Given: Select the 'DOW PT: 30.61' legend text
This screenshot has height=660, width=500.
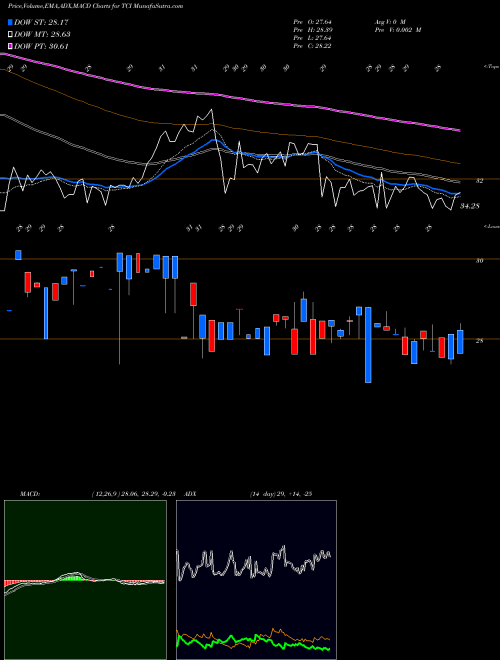Looking at the screenshot, I should click(41, 46).
